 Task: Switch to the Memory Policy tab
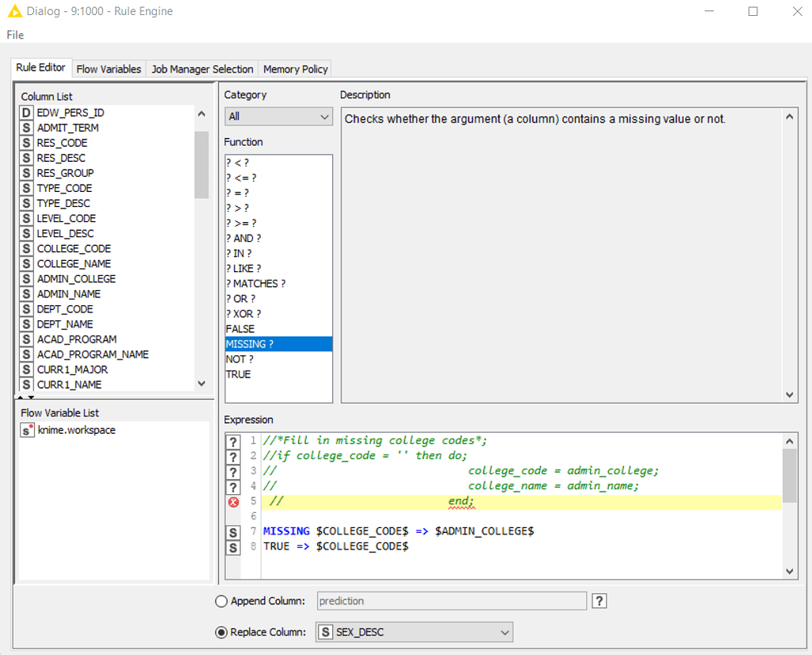pyautogui.click(x=294, y=69)
